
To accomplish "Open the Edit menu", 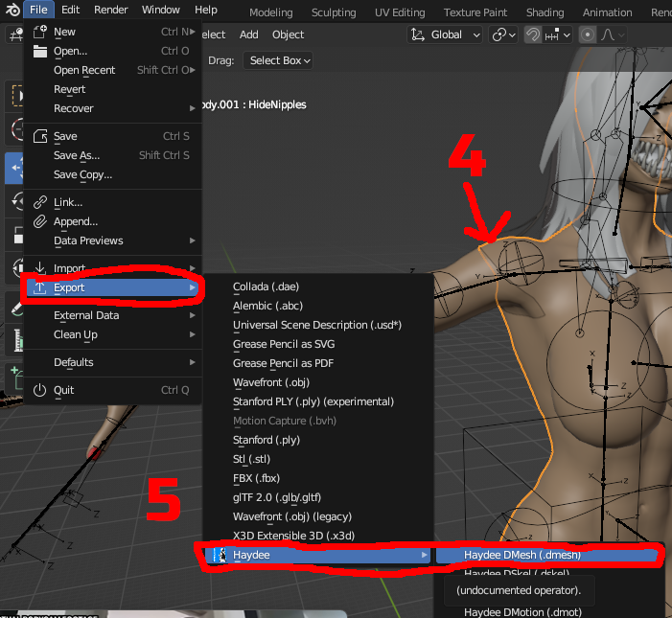I will click(70, 10).
